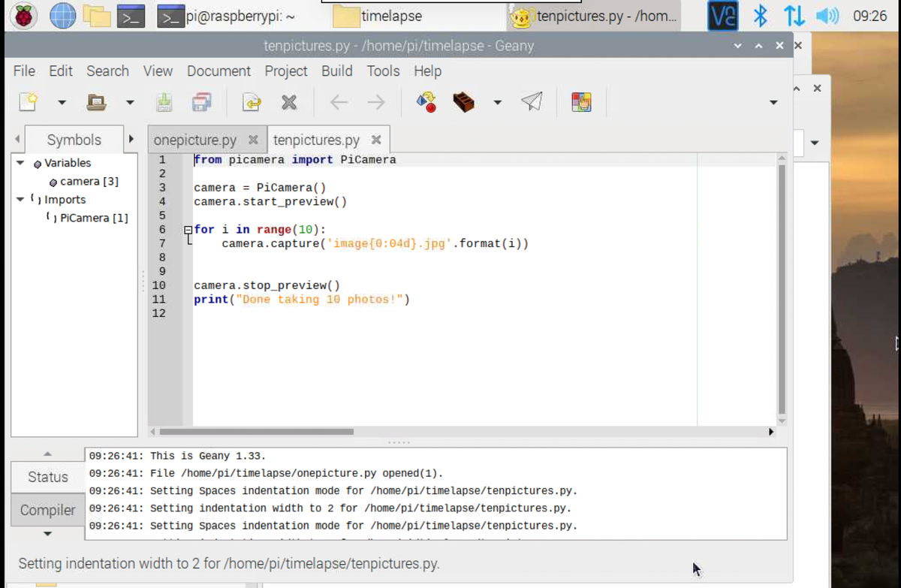The width and height of the screenshot is (901, 588).
Task: Collapse the Variables tree node
Action: point(21,163)
